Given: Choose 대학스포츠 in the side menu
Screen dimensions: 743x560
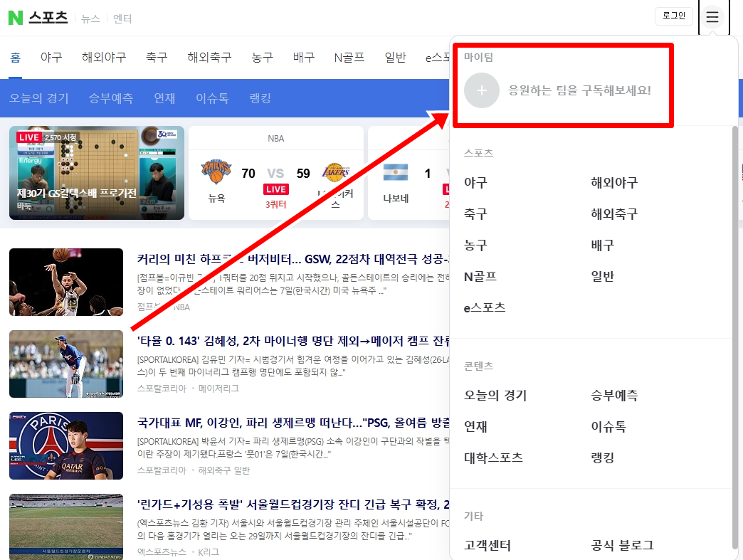Looking at the screenshot, I should coord(493,458).
